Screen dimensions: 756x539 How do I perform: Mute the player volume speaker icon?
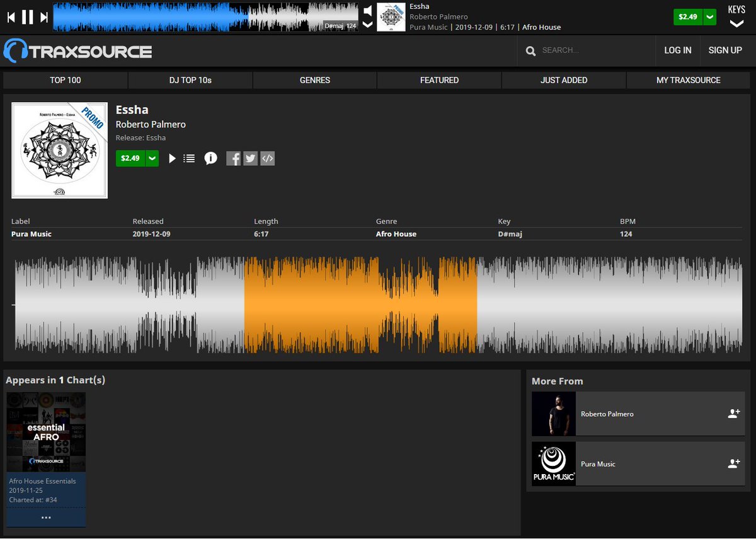tap(368, 11)
